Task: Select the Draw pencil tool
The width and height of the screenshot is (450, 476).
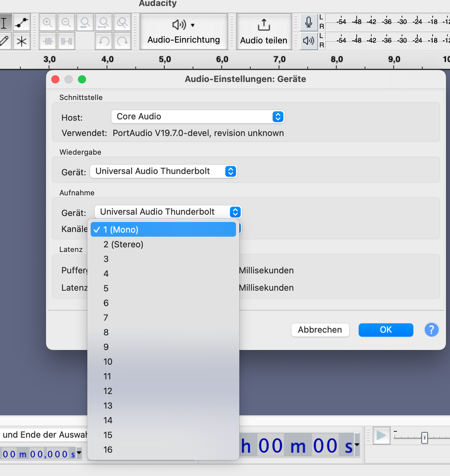Action: click(4, 41)
